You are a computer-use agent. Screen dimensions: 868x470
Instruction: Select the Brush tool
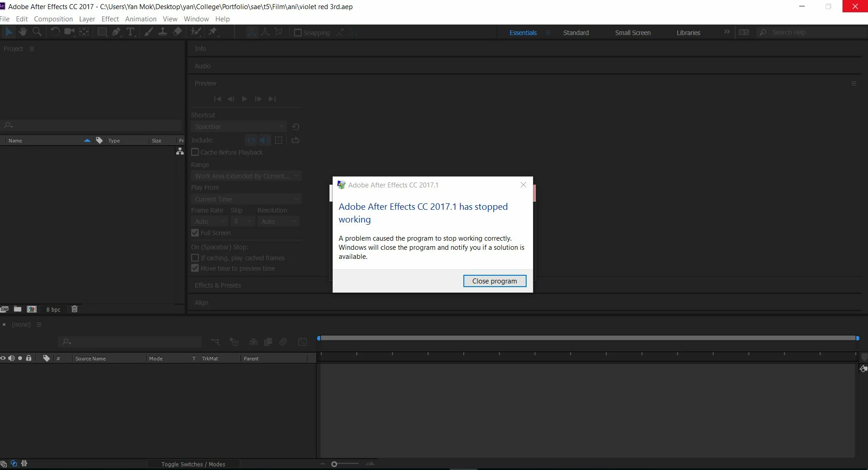tap(148, 32)
